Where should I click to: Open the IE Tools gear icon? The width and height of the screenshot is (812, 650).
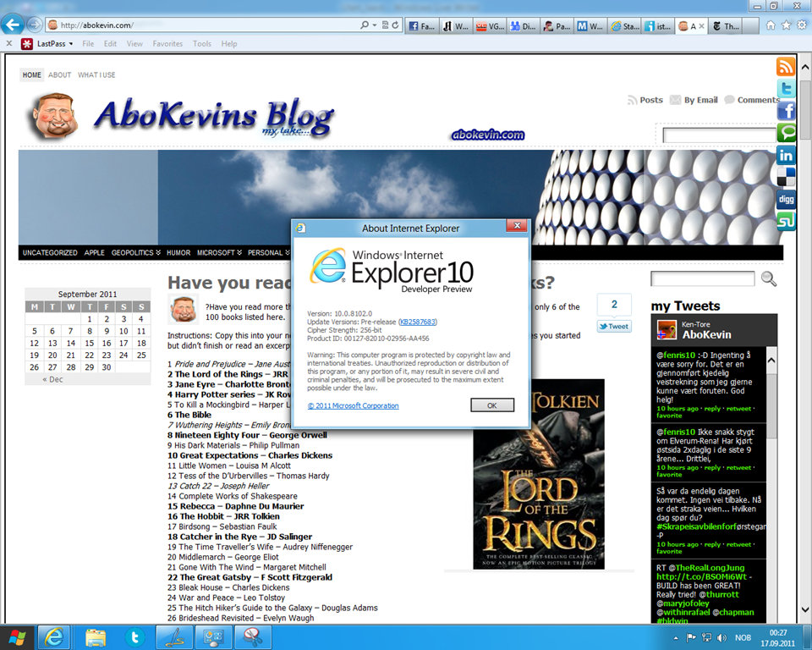pyautogui.click(x=802, y=25)
